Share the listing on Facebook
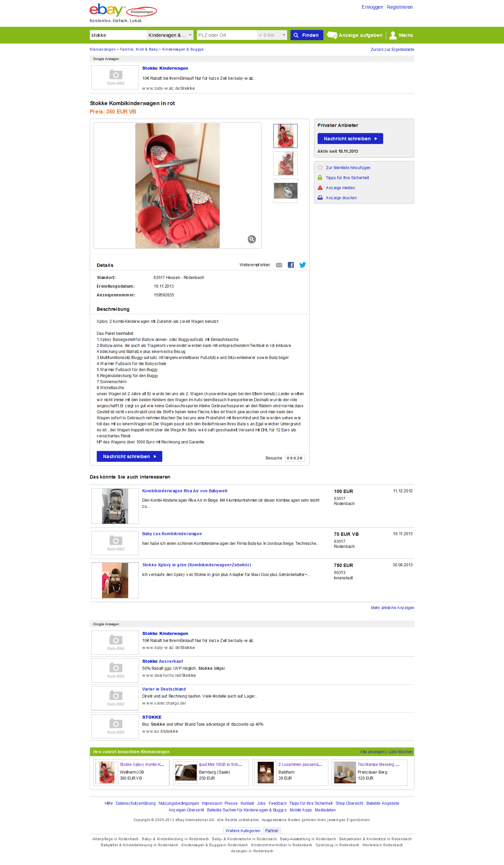Viewport: 504px width, 865px height. coord(290,265)
